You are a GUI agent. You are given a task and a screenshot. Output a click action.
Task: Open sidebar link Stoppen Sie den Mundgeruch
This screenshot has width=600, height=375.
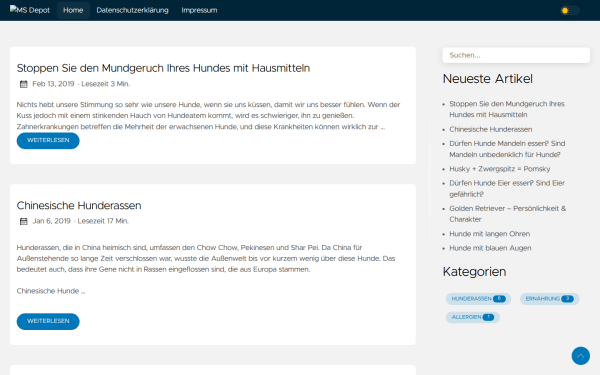click(x=507, y=109)
